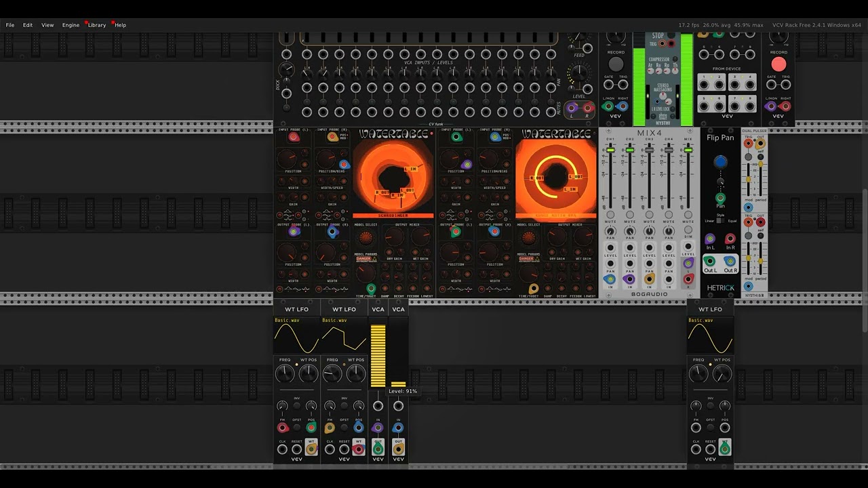Click the CLK jack on first WT LFO
868x488 pixels.
(283, 449)
